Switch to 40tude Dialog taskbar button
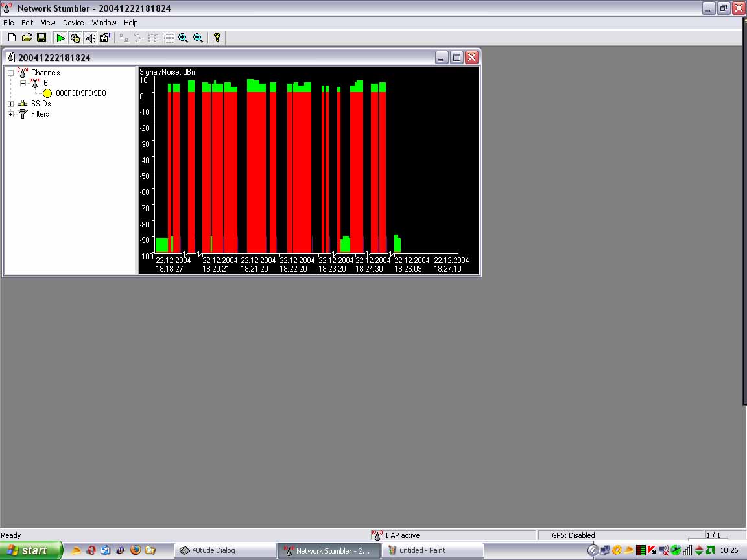Image resolution: width=747 pixels, height=560 pixels. click(x=225, y=551)
